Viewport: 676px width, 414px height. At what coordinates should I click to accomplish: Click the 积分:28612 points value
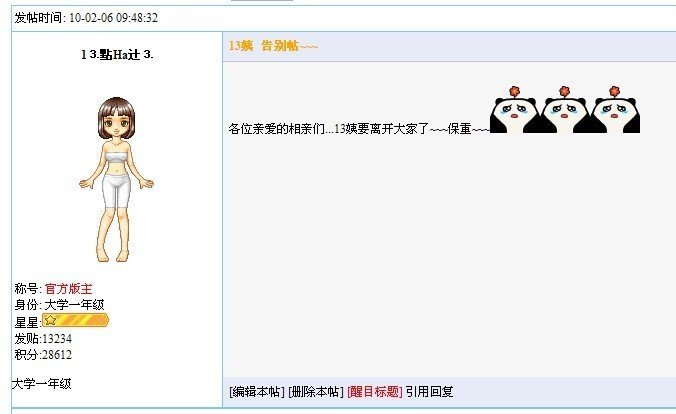(43, 354)
